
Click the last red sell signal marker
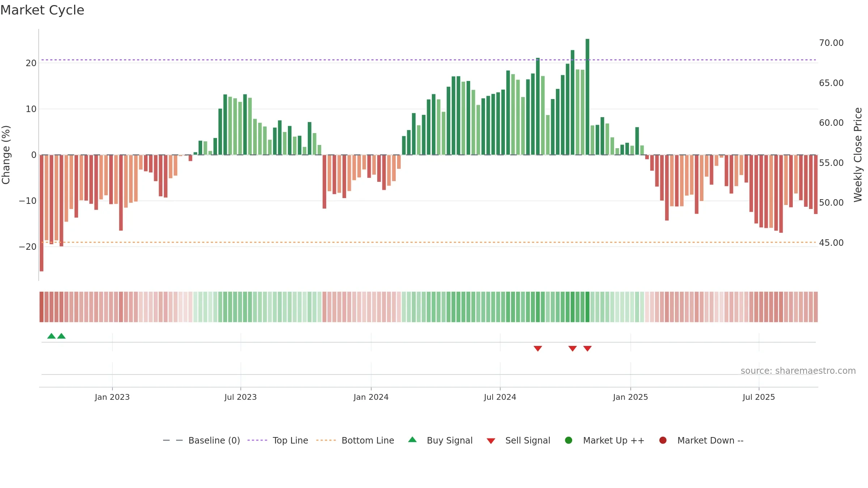pyautogui.click(x=587, y=348)
